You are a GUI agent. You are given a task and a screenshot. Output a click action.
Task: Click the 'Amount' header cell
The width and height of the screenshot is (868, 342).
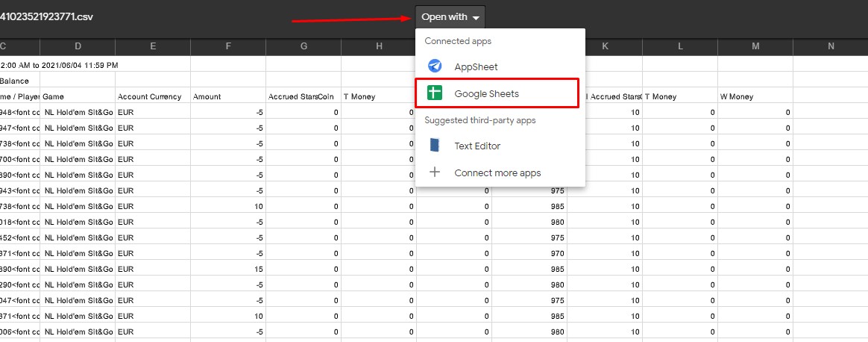tap(228, 96)
